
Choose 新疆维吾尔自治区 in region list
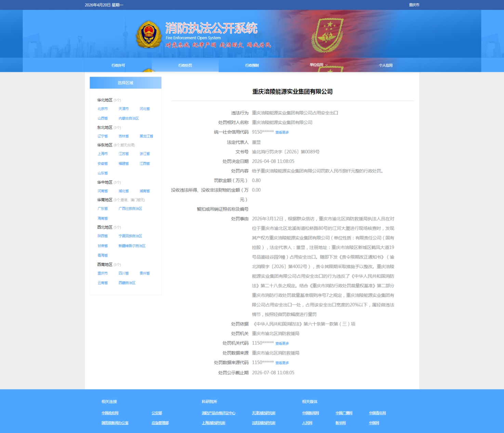click(132, 246)
